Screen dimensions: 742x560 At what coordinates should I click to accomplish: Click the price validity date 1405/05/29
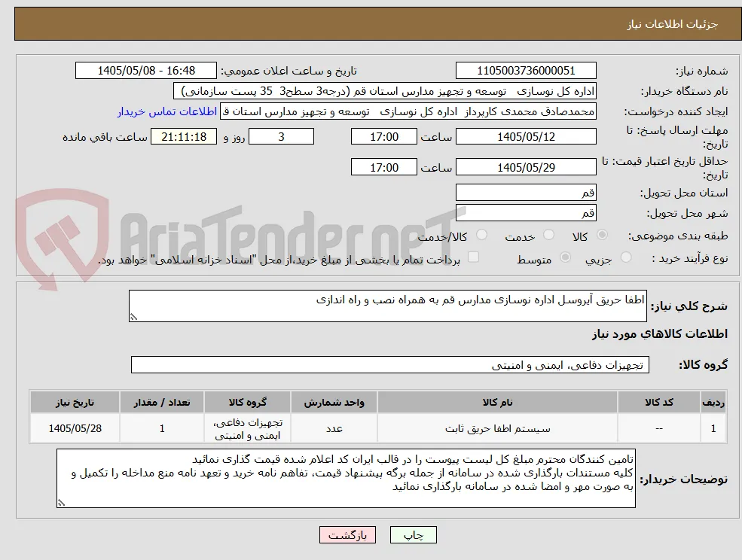[526, 167]
